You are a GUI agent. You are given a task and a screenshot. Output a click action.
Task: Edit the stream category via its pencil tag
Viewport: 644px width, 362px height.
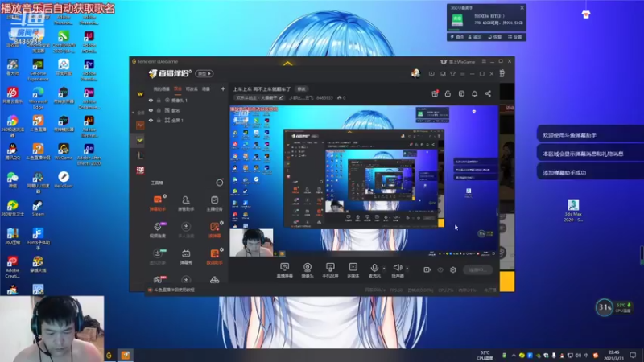pyautogui.click(x=259, y=97)
